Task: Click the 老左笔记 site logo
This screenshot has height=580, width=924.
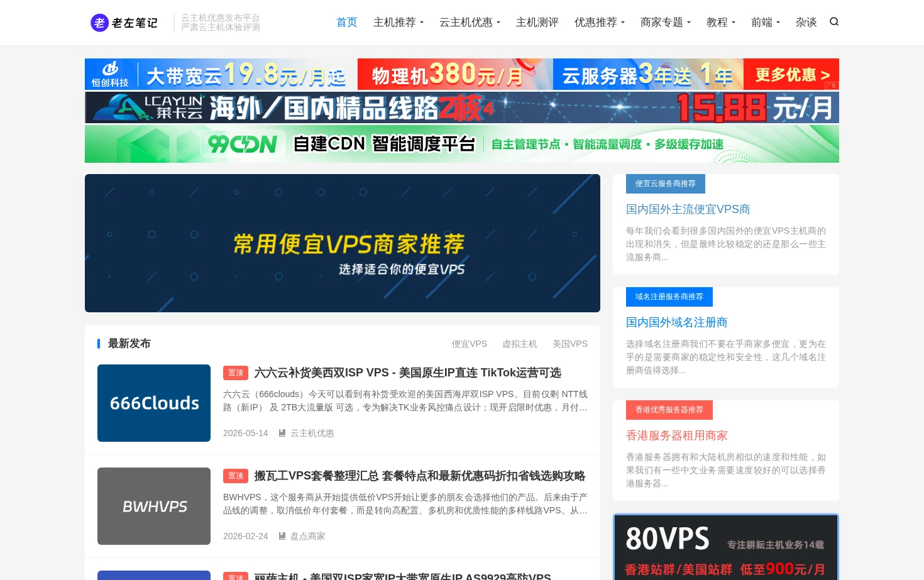Action: pyautogui.click(x=124, y=23)
